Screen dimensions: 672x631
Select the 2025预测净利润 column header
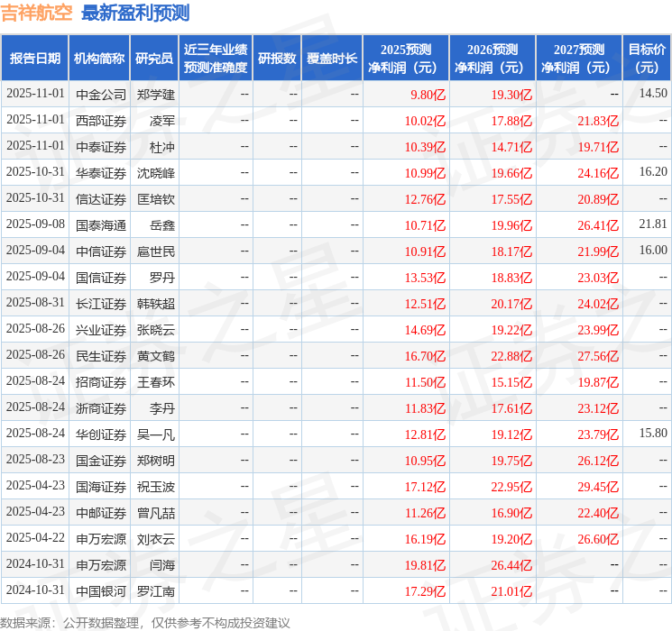(406, 59)
